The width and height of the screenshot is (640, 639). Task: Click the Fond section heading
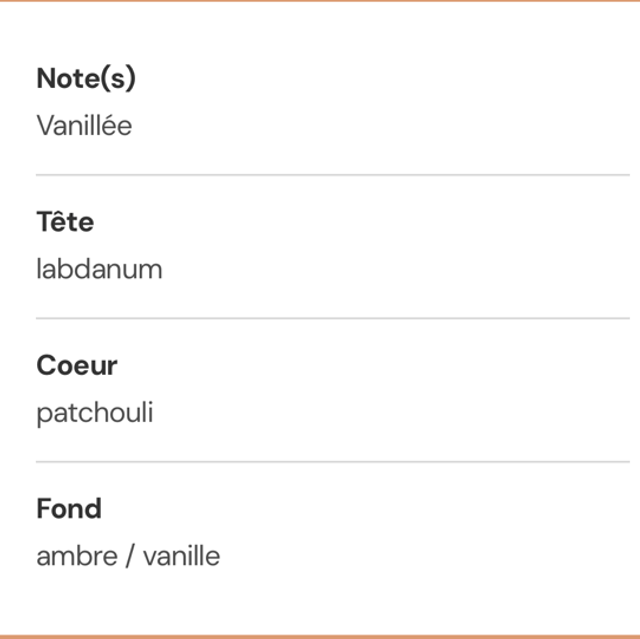(x=69, y=508)
